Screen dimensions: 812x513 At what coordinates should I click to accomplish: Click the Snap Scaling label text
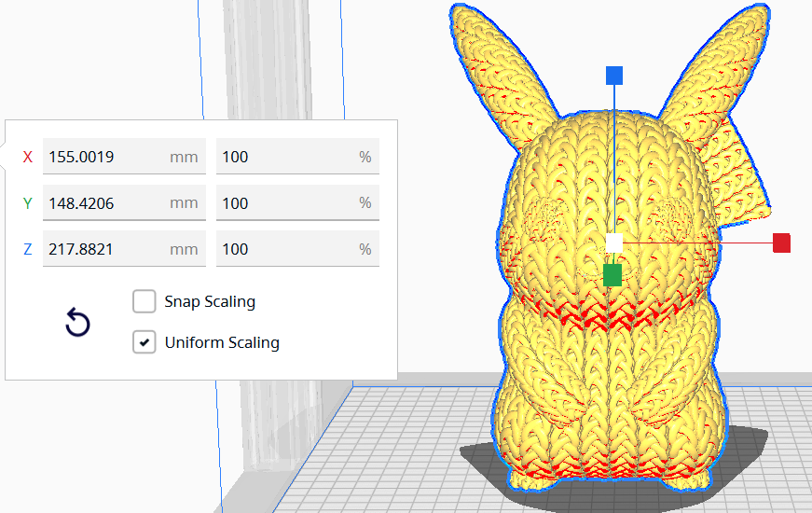point(210,301)
